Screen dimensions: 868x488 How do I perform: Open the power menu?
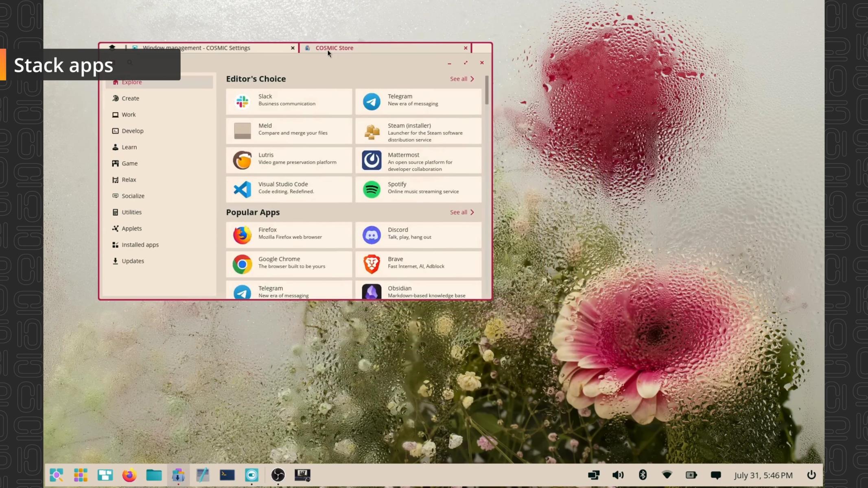tap(811, 475)
